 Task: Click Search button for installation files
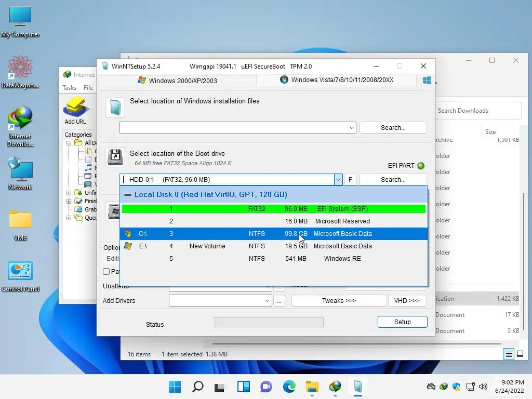[x=393, y=128]
